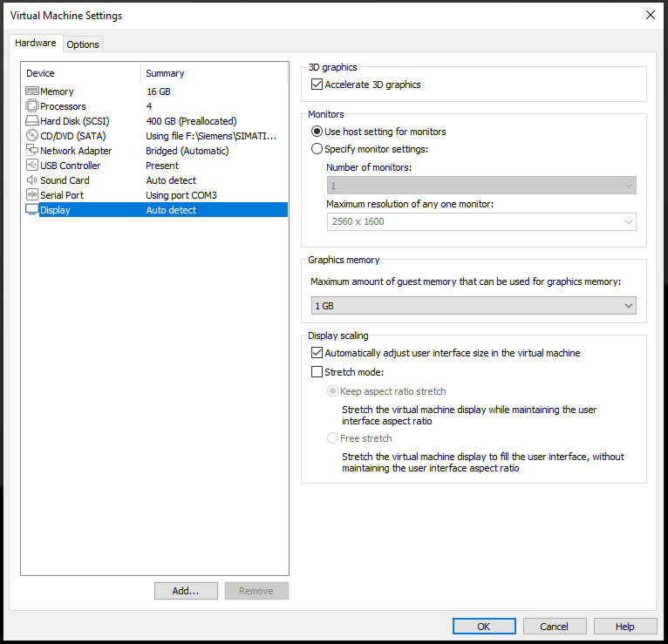
Task: Open Number of monitors dropdown
Action: (481, 186)
